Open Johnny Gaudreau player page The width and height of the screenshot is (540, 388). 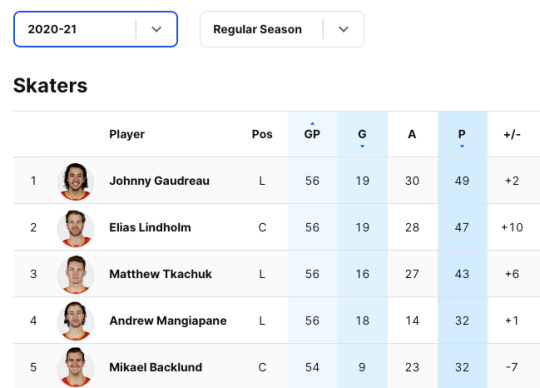159,181
